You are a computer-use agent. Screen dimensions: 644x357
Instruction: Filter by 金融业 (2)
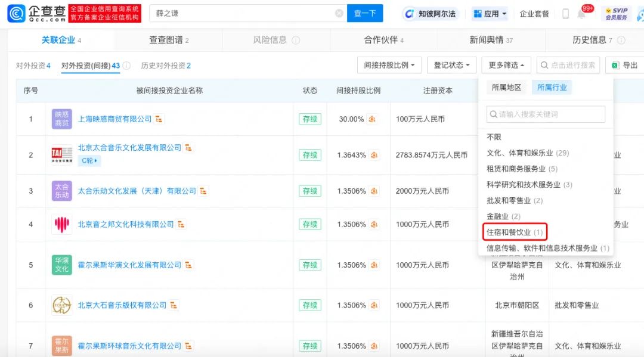pos(503,216)
